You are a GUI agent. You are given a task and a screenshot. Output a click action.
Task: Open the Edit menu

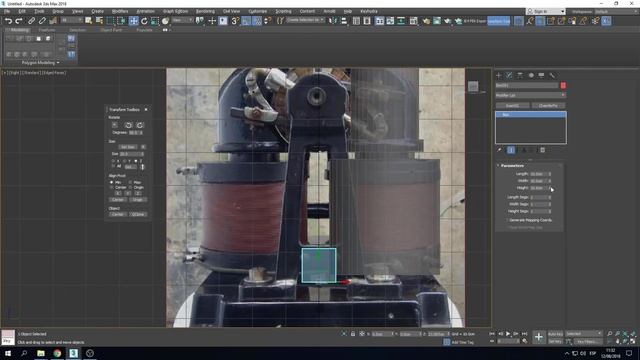pyautogui.click(x=22, y=11)
